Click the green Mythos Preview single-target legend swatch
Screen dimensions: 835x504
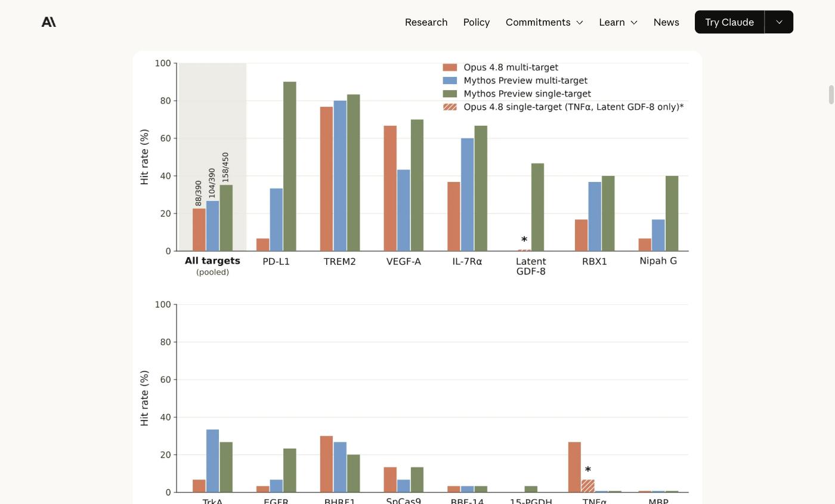[x=450, y=94]
